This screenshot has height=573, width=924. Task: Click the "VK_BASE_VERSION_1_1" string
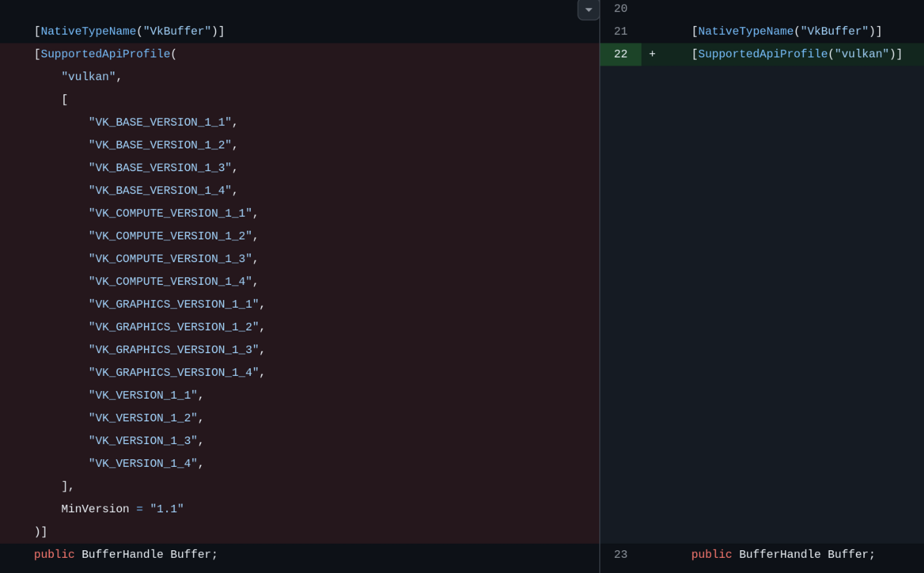click(x=160, y=122)
